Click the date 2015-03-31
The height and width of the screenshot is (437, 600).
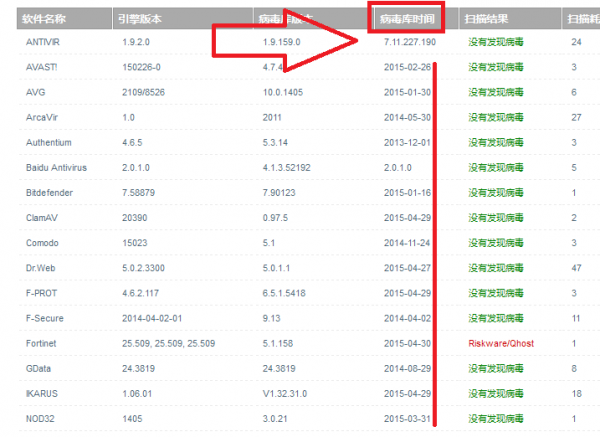(408, 419)
